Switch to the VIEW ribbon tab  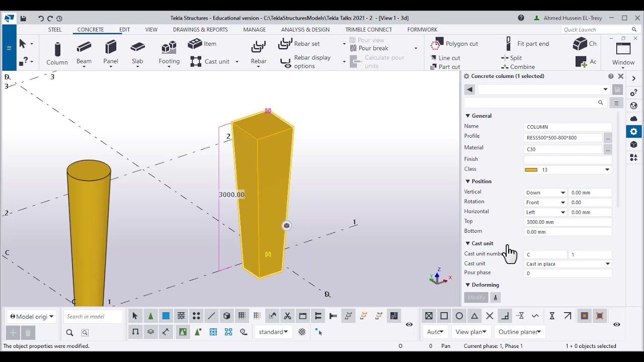[x=151, y=30]
